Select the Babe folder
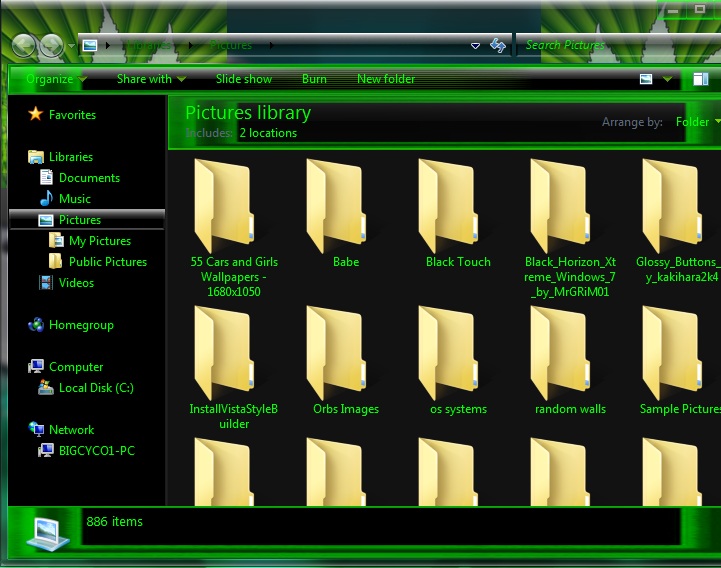This screenshot has height=568, width=721. coord(346,214)
